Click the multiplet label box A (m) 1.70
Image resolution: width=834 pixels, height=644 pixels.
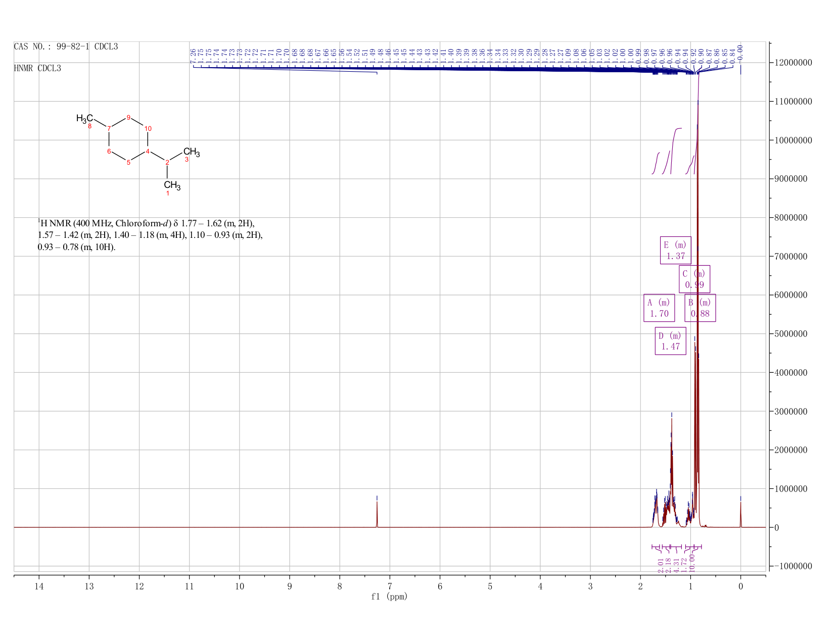[x=659, y=308]
